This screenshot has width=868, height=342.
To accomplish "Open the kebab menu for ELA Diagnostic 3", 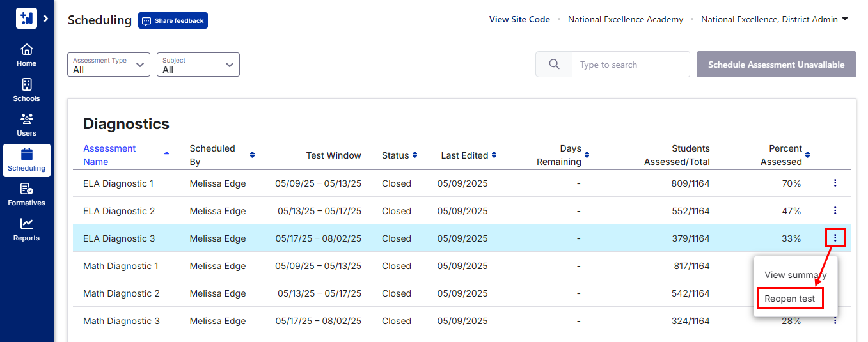I will click(835, 238).
